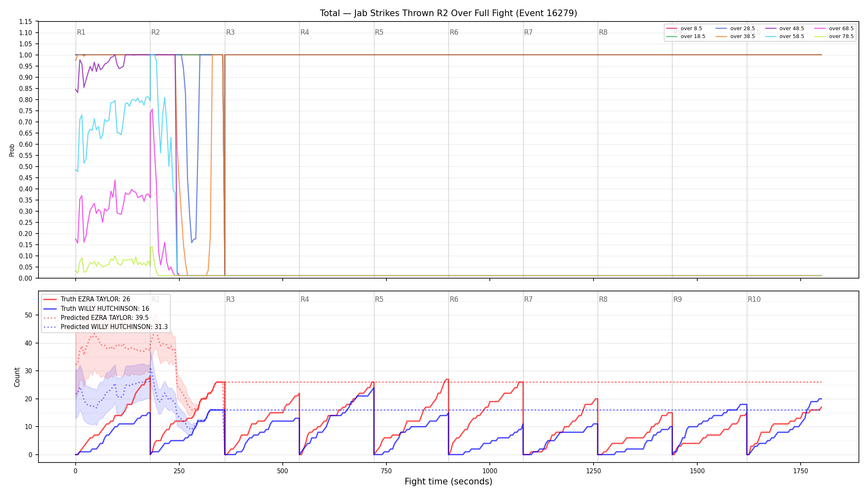
Task: Select the 'over 38.5' legend entry
Action: pyautogui.click(x=735, y=36)
